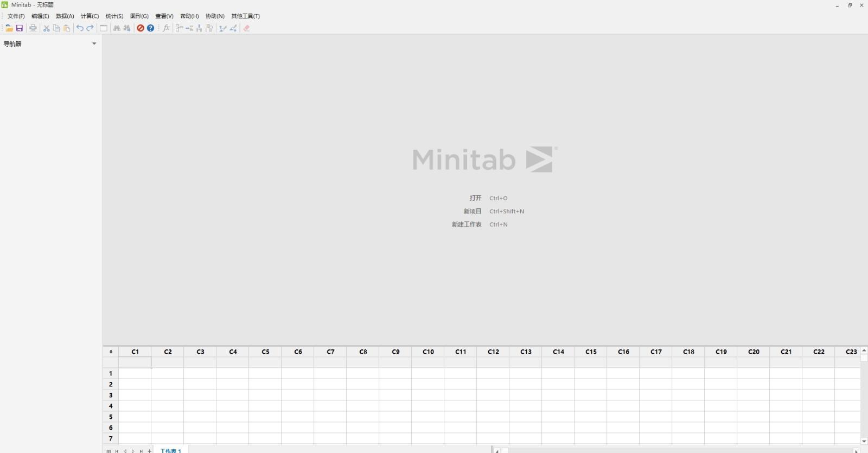Open the 图形(G) menu
The height and width of the screenshot is (453, 868).
(x=139, y=16)
